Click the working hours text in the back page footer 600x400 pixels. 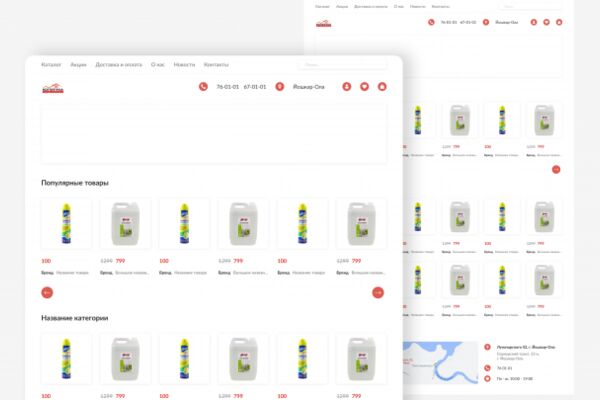tap(514, 379)
